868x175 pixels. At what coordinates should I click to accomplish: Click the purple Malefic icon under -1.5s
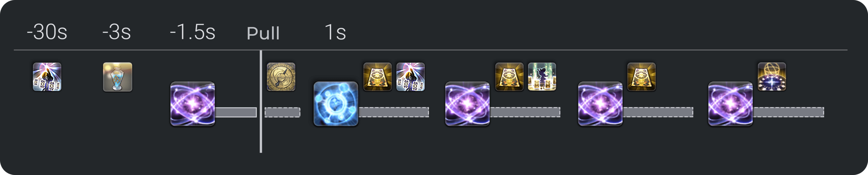tap(193, 104)
